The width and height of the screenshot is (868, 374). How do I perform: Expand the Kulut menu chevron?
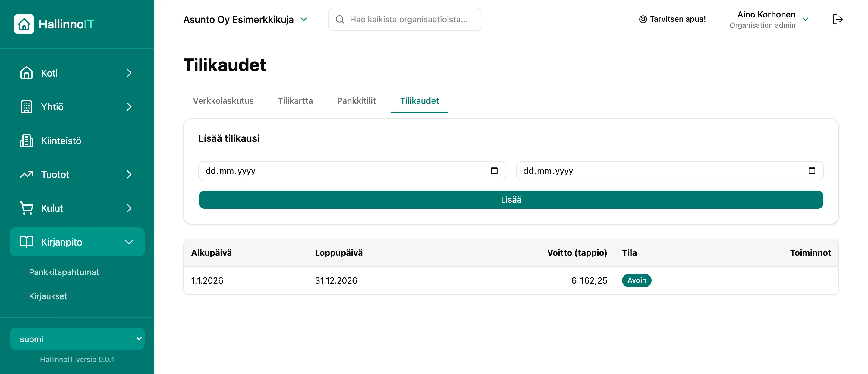point(129,208)
